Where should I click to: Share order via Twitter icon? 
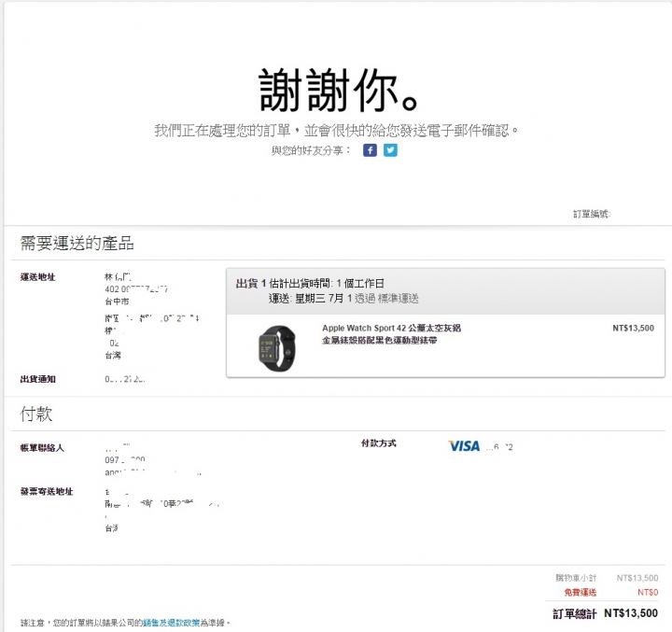click(390, 150)
